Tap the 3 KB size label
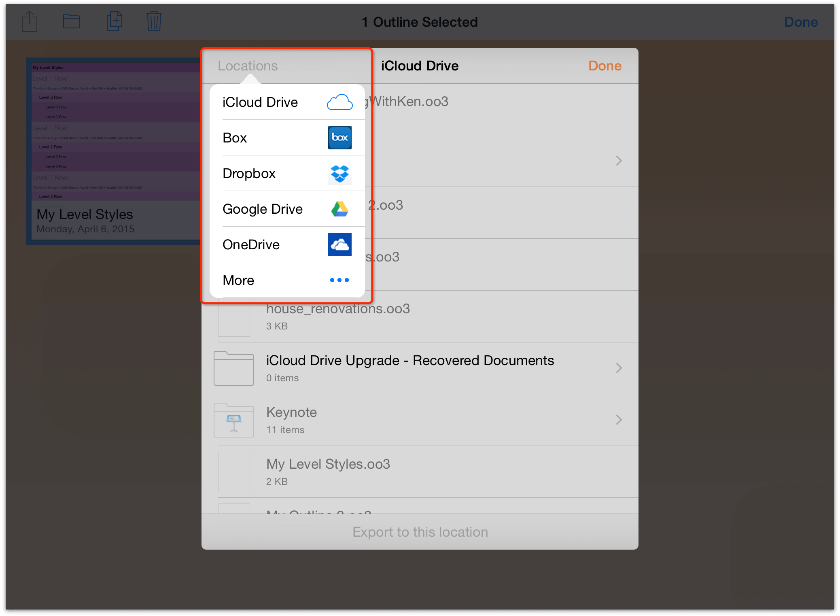This screenshot has width=840, height=616. [277, 326]
